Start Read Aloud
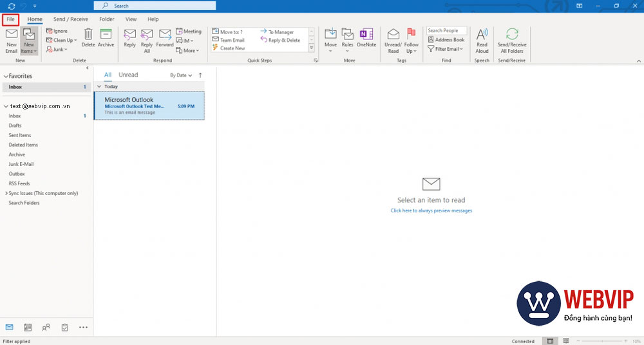 point(482,41)
